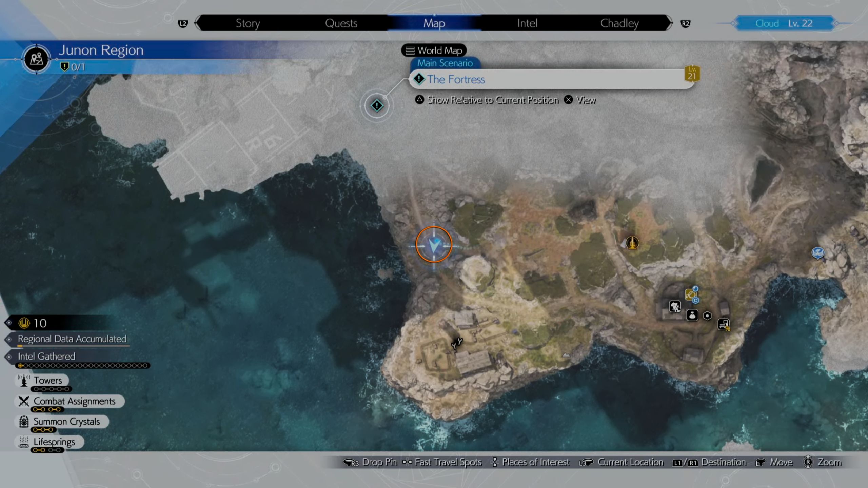Viewport: 868px width, 488px height.
Task: Open the World Map button
Action: point(434,50)
